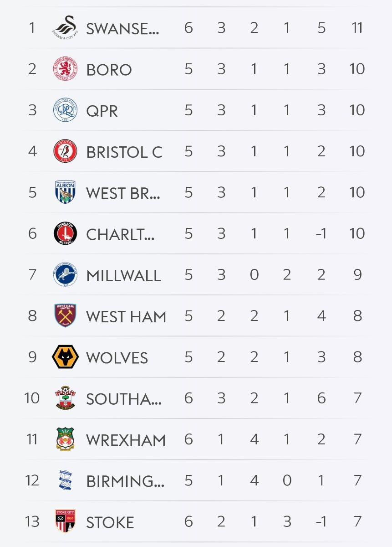
Task: Tap the Charlton Athletic crest
Action: tap(65, 233)
